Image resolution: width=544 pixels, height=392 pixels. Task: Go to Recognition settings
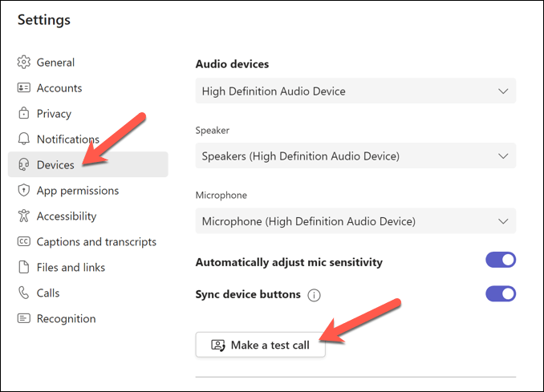tap(66, 319)
